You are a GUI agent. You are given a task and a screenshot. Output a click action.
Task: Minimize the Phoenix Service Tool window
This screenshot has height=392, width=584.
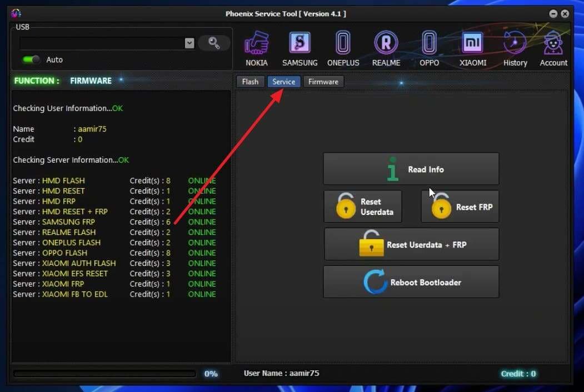pos(553,14)
